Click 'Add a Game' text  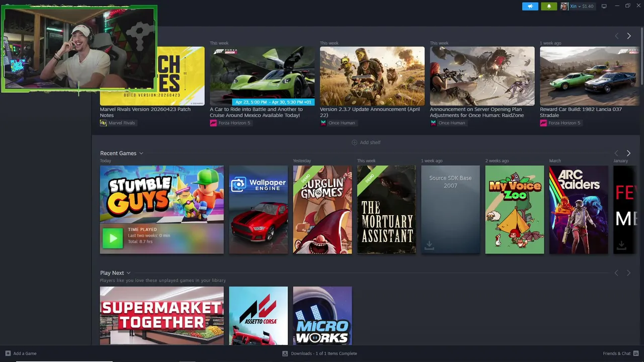[25, 353]
